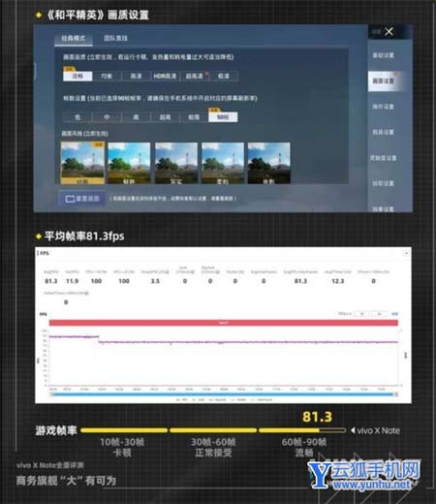Viewport: 436px width, 504px height.
Task: Click the first FPS range input box
Action: pyautogui.click(x=361, y=314)
